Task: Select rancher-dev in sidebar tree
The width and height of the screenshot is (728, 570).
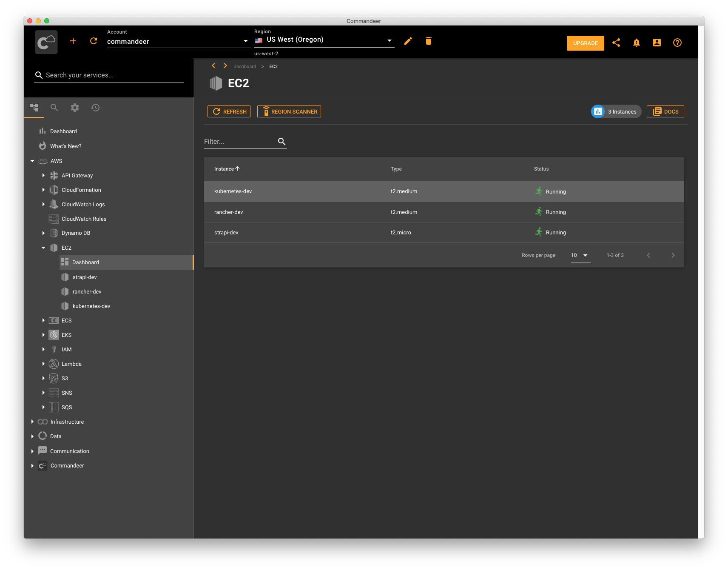Action: (x=87, y=291)
